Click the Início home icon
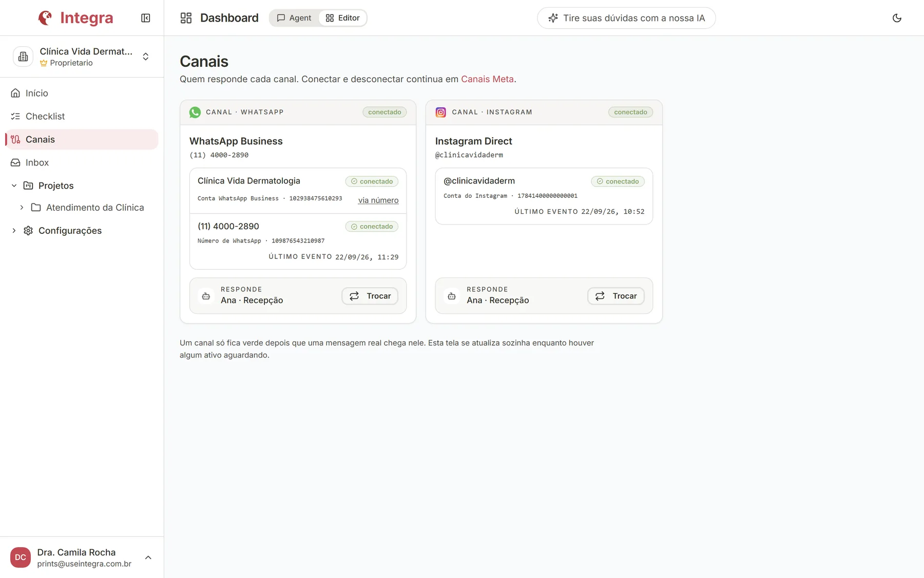Image resolution: width=924 pixels, height=578 pixels. point(15,93)
